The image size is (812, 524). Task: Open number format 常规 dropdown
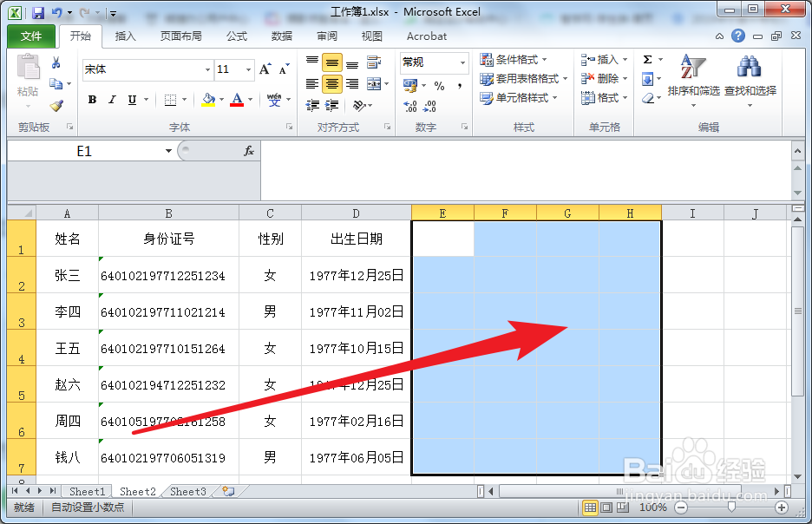click(462, 62)
